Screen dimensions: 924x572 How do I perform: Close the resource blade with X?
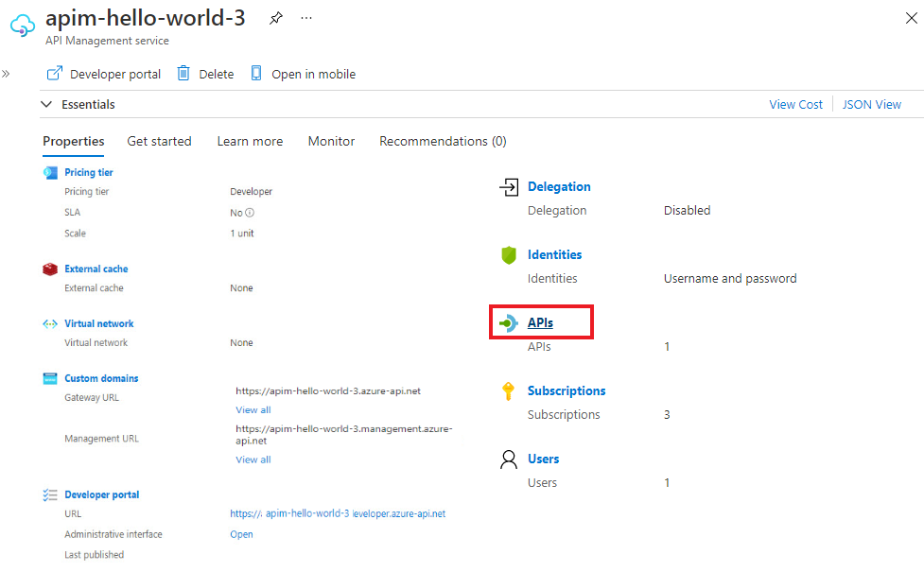pyautogui.click(x=911, y=18)
